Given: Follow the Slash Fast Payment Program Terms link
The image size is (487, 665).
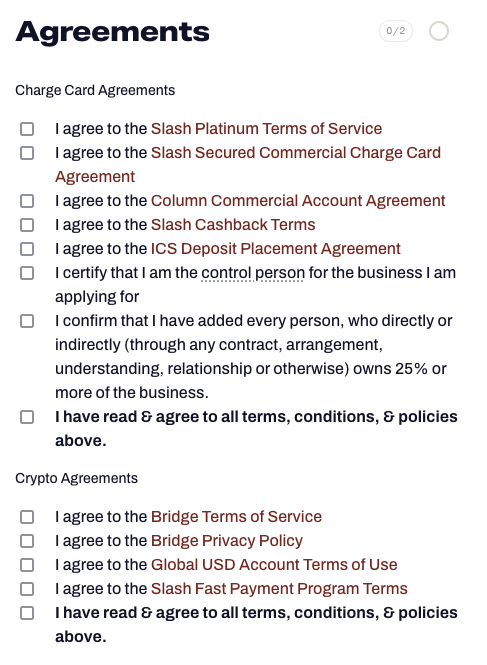Looking at the screenshot, I should point(279,589).
